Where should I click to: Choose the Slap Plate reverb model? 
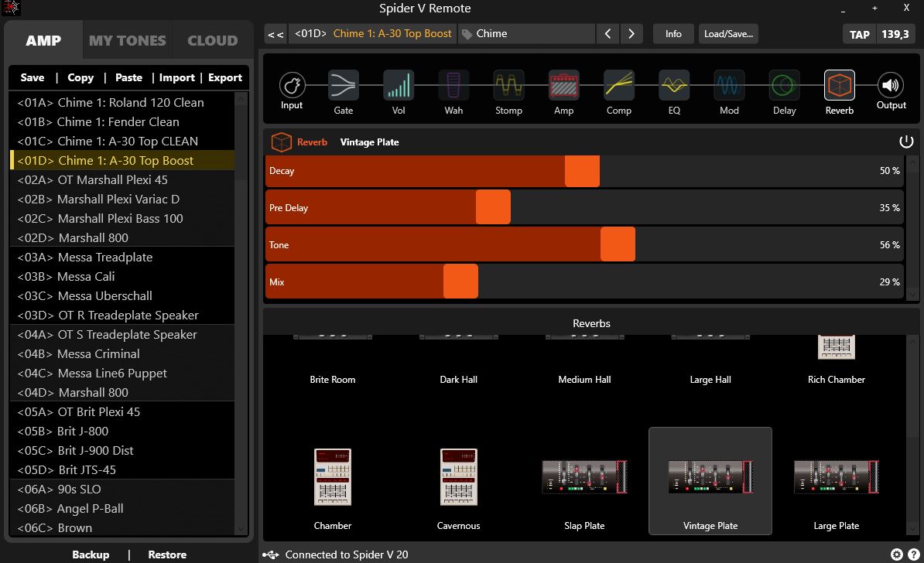pyautogui.click(x=584, y=481)
